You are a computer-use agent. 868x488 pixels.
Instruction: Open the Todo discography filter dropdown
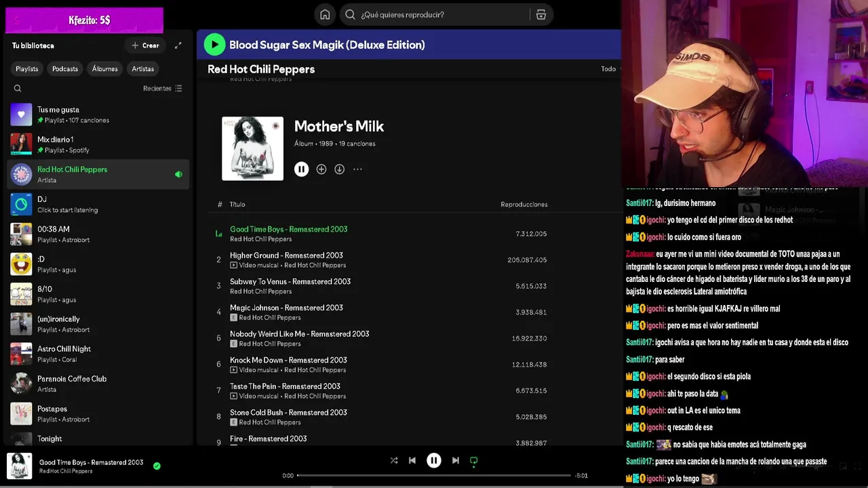click(610, 68)
